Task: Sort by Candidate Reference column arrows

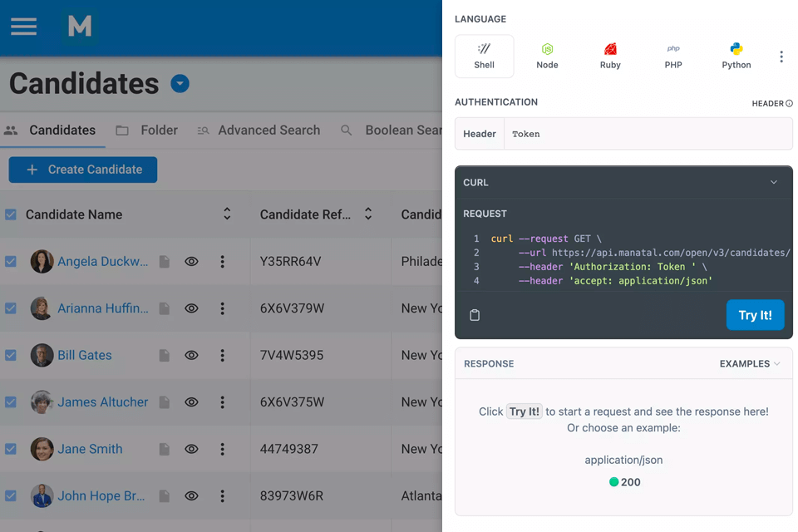Action: (368, 214)
